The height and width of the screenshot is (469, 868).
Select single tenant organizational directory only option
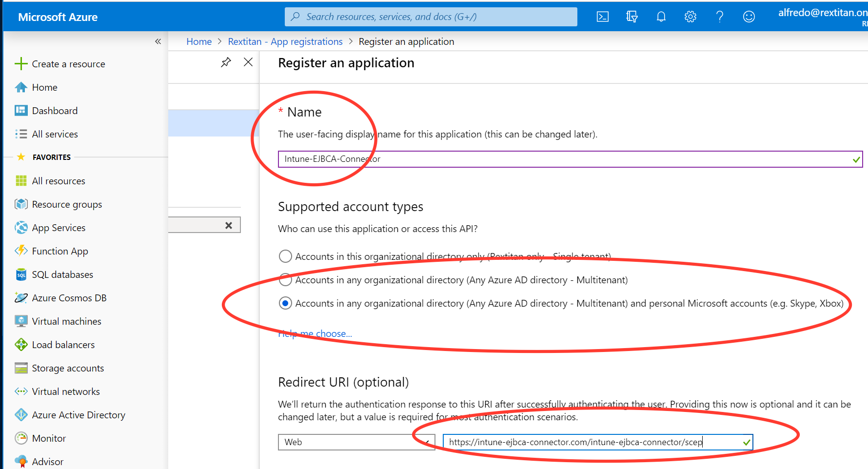coord(285,256)
